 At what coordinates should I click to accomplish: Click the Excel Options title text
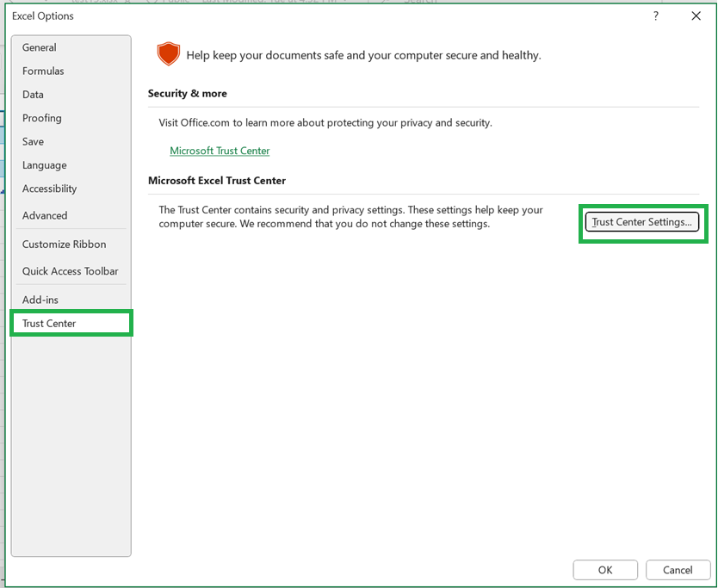(43, 16)
